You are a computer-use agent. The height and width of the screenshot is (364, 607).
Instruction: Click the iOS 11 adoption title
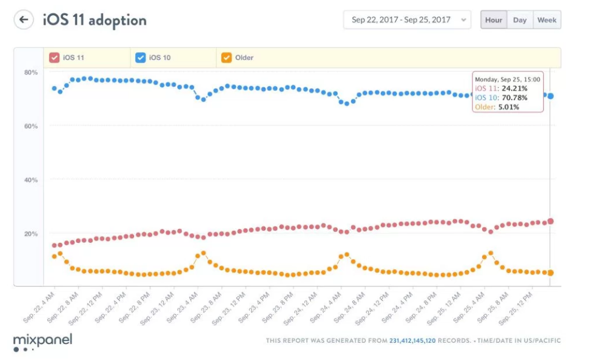95,20
